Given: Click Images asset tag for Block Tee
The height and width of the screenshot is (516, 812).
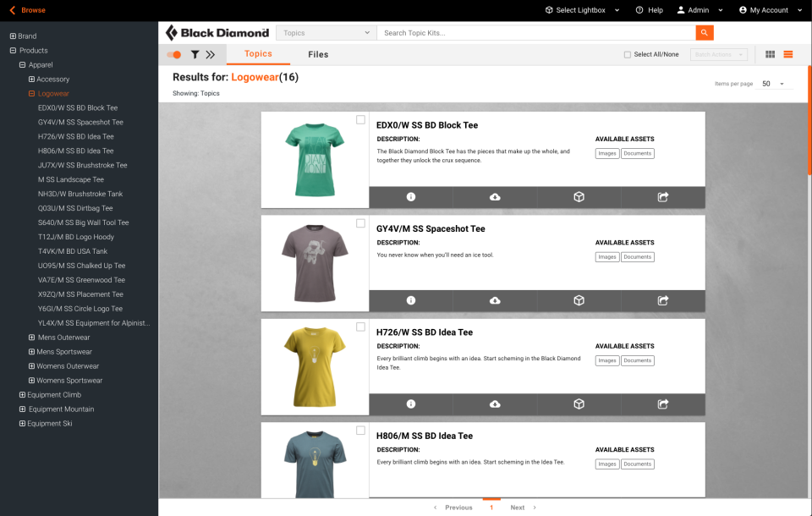Looking at the screenshot, I should [x=607, y=153].
